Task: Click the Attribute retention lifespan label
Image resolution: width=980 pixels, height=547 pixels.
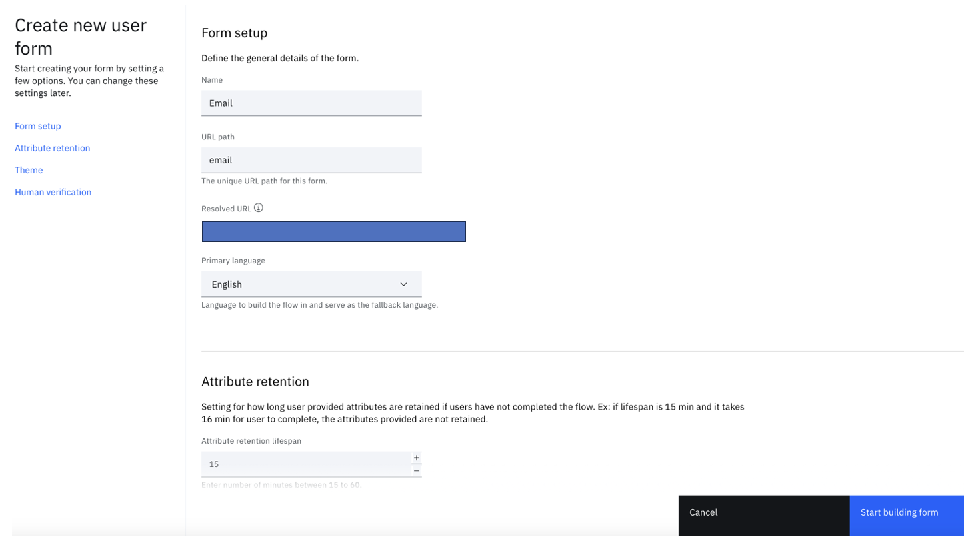Action: click(251, 441)
